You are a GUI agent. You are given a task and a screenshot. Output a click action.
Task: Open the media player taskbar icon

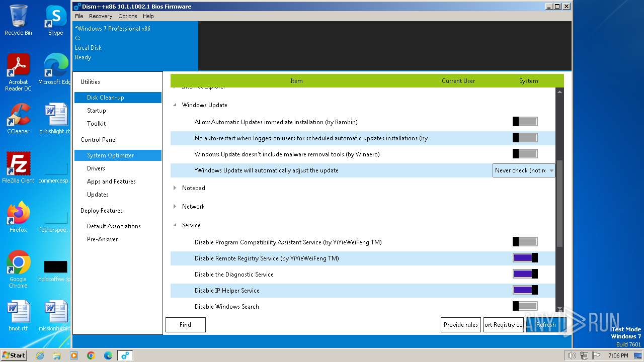point(74,355)
